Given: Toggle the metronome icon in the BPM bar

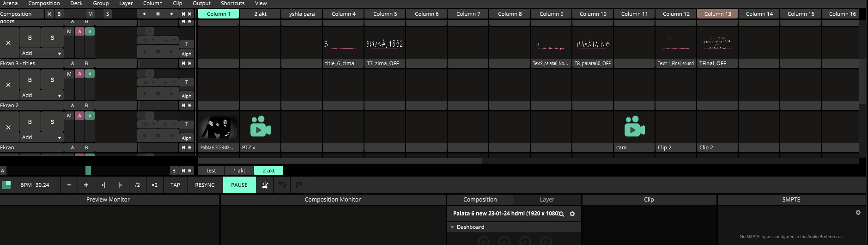Looking at the screenshot, I should (x=265, y=185).
